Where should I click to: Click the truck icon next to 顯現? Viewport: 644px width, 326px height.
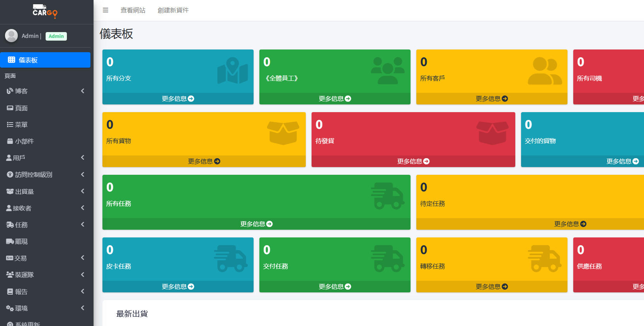[10, 241]
